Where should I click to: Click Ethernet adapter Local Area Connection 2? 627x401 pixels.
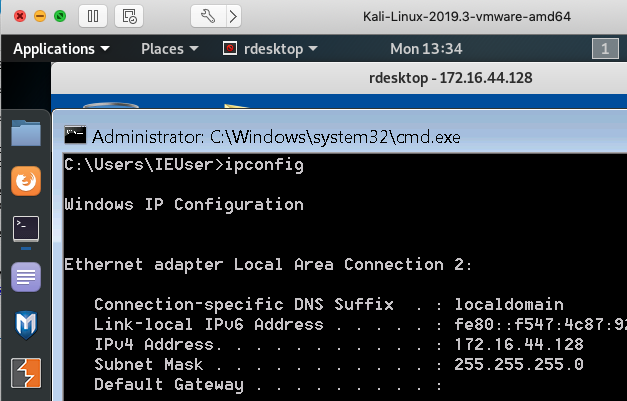(268, 264)
